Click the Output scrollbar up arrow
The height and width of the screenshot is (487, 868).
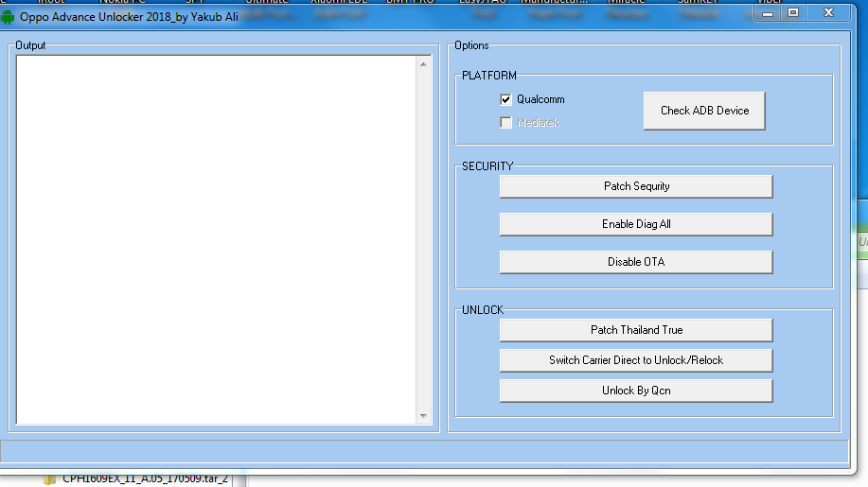(x=423, y=64)
